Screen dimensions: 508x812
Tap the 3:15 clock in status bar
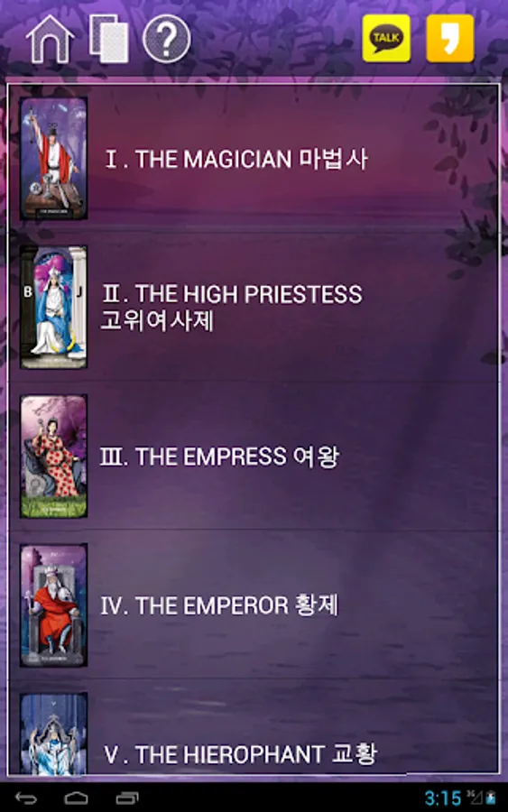[x=443, y=798]
